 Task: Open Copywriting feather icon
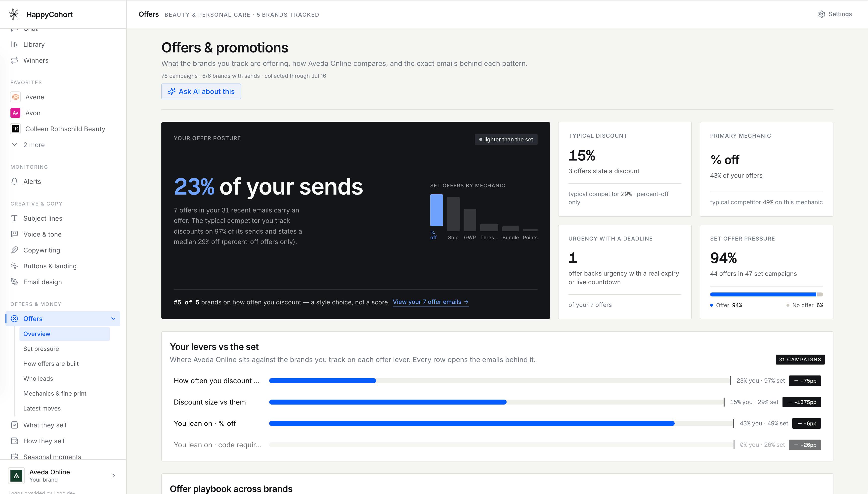tap(14, 250)
